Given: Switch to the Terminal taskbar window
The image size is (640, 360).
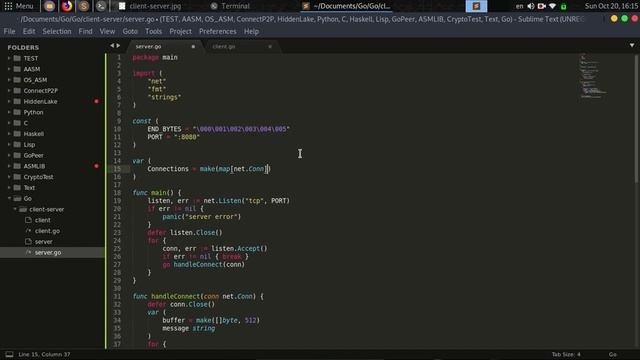Looking at the screenshot, I should point(230,6).
